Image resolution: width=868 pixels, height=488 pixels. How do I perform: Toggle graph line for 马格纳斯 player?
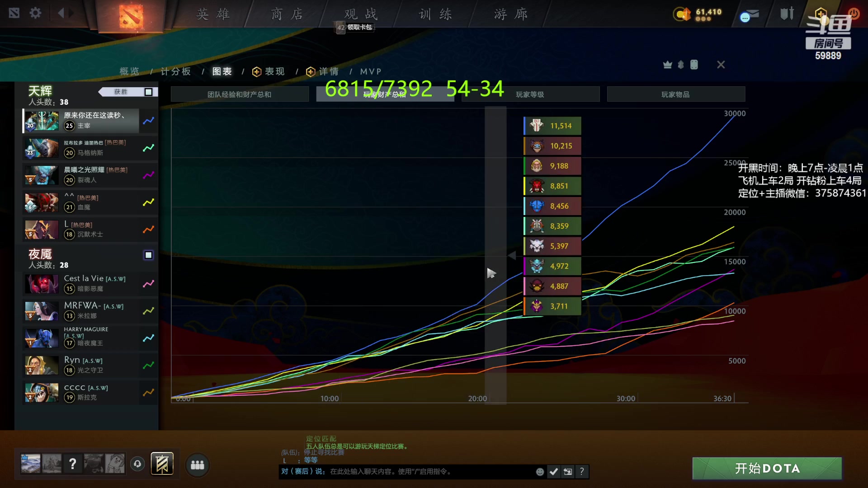point(149,148)
